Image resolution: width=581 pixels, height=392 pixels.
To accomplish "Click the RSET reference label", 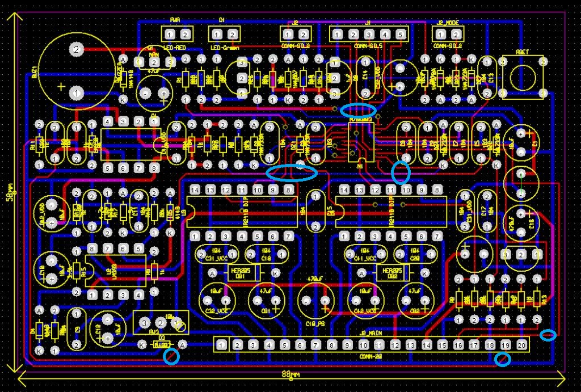I will (522, 52).
